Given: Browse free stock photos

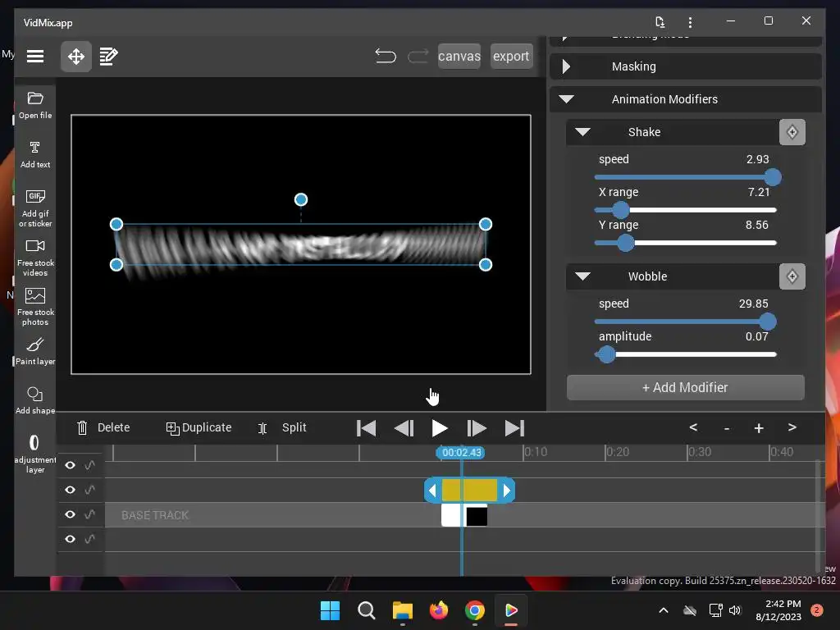Looking at the screenshot, I should (x=35, y=308).
